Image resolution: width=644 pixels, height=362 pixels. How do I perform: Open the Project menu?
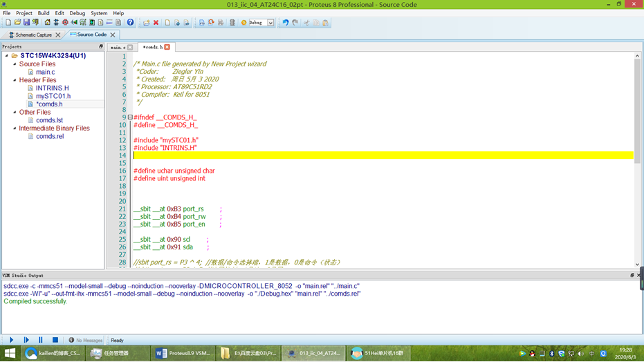click(x=24, y=13)
